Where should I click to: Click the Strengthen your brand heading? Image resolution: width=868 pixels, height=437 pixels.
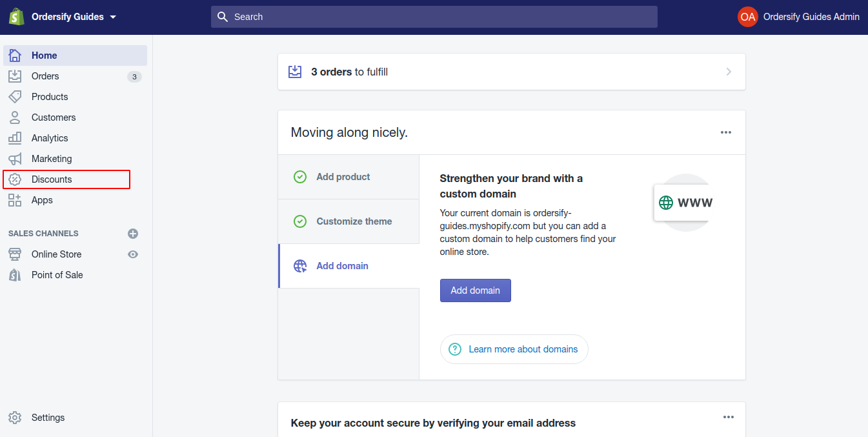tap(511, 186)
